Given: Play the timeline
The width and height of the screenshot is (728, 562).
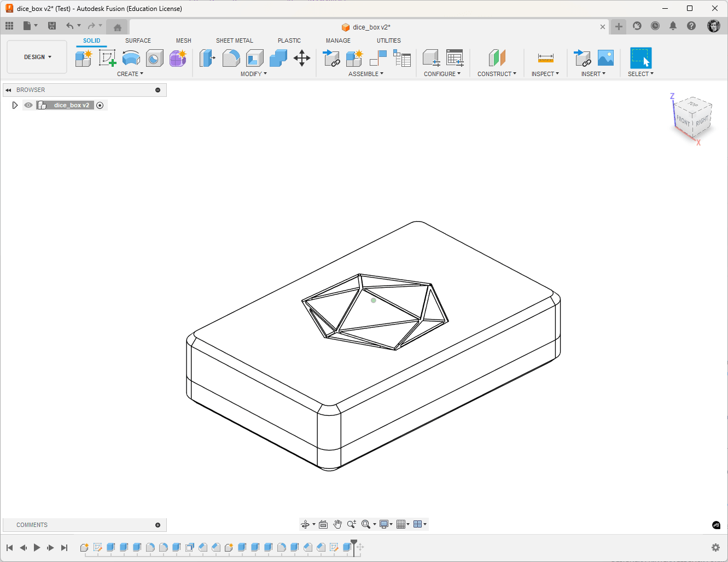Looking at the screenshot, I should (x=37, y=547).
